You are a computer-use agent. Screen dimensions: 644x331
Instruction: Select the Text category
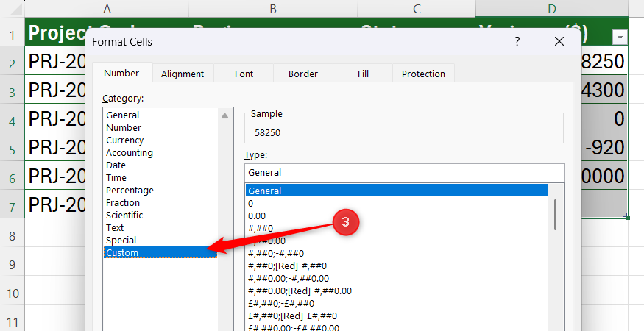click(160, 227)
